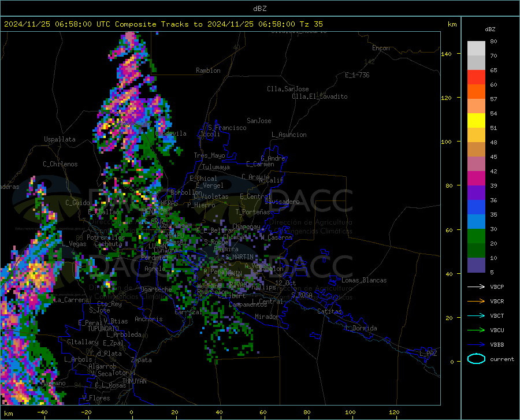Click the green VBCU arrow in legend

click(476, 330)
